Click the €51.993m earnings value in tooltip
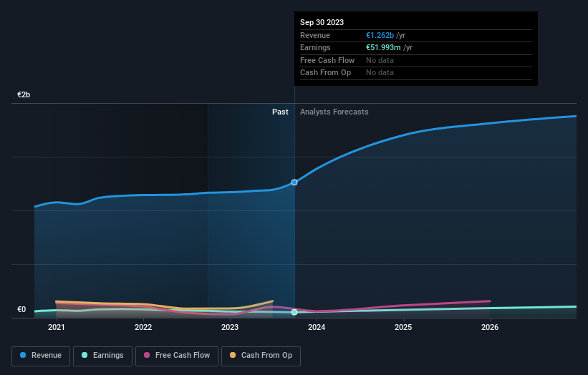This screenshot has width=588, height=375. (383, 47)
